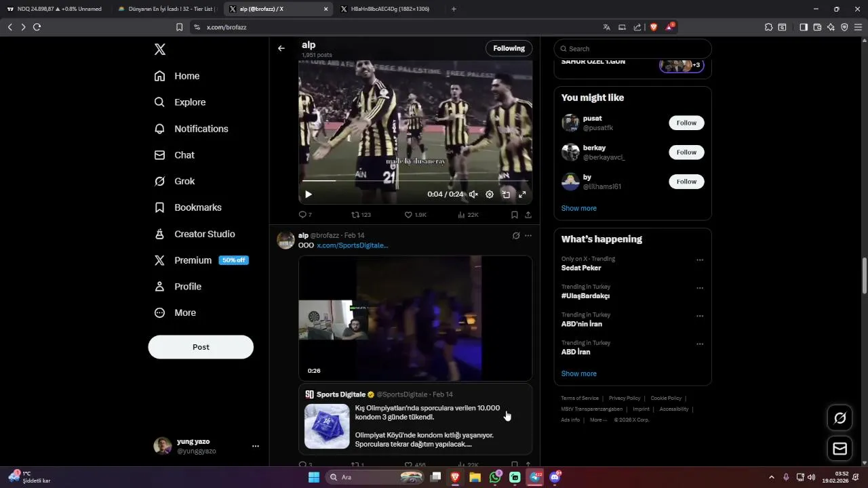Like the post with 1.9K likes
The width and height of the screenshot is (868, 488).
tap(415, 215)
